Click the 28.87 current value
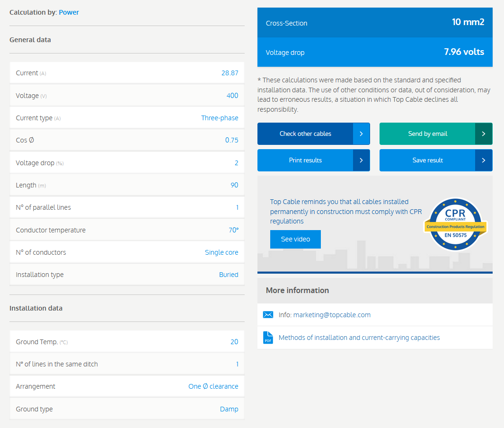 [230, 73]
